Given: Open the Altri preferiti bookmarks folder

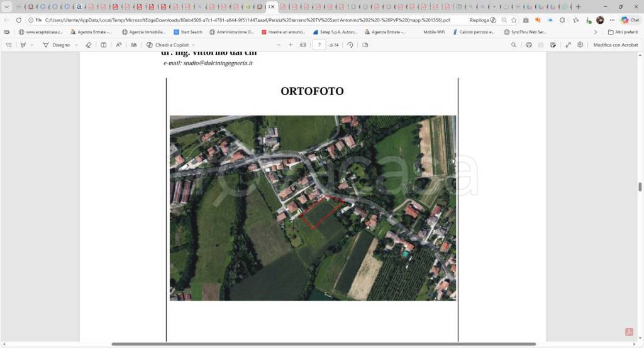Looking at the screenshot, I should pos(623,32).
